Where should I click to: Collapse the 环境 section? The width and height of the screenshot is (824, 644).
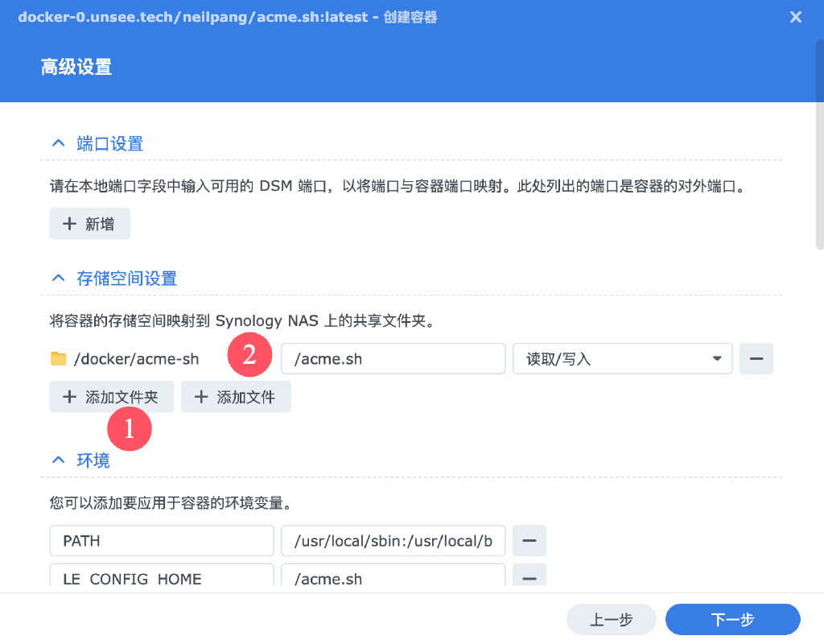pos(57,460)
